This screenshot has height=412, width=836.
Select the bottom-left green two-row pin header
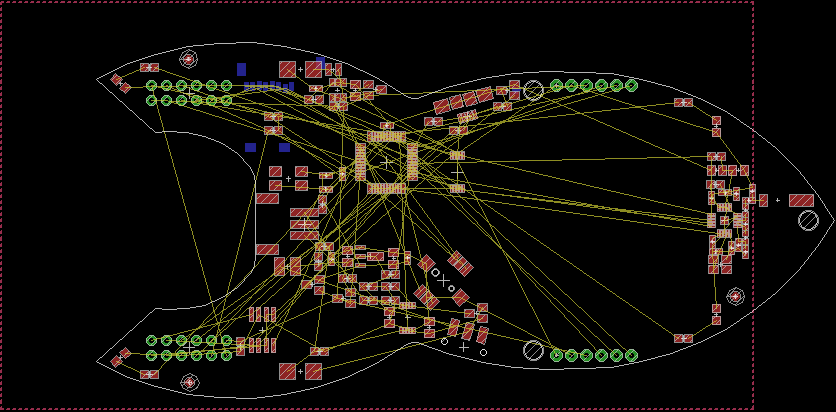pyautogui.click(x=188, y=347)
